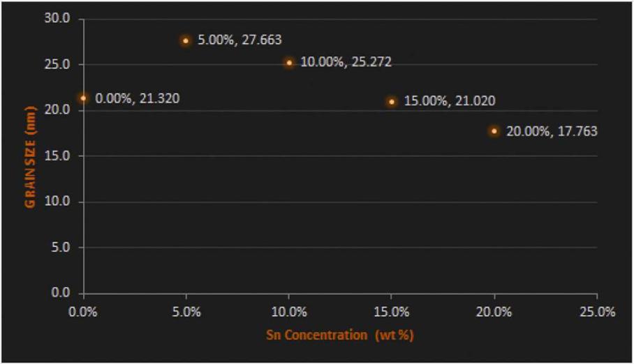Select the data label "10.00%, 25.272"
Screen dimensions: 634x364
(x=346, y=63)
